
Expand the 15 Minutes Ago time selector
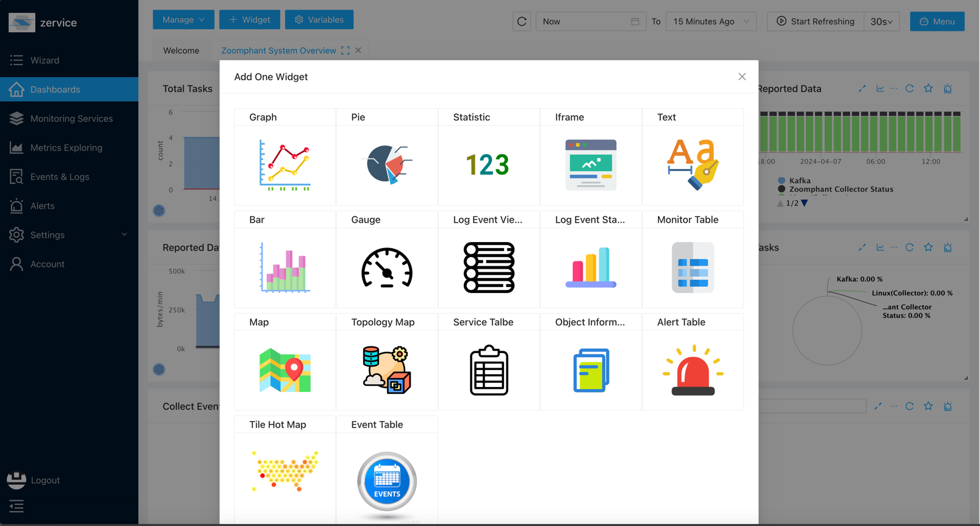(x=711, y=21)
